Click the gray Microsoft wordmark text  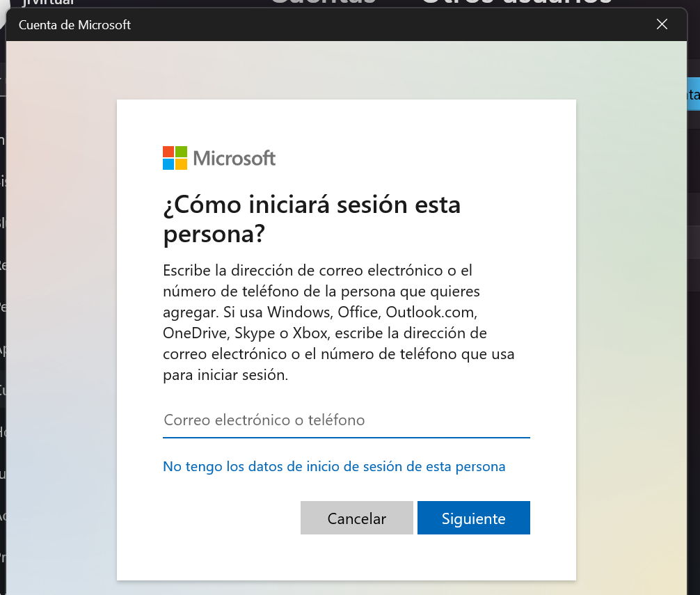234,159
